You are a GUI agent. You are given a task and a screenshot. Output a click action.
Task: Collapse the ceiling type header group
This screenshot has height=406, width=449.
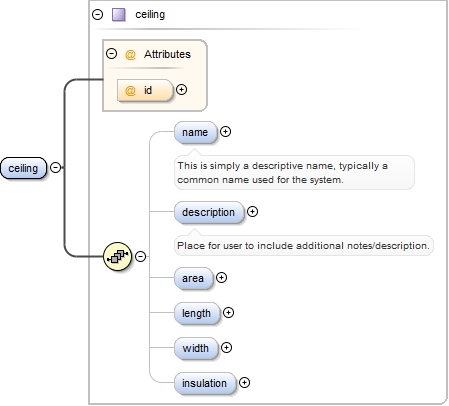pos(97,14)
